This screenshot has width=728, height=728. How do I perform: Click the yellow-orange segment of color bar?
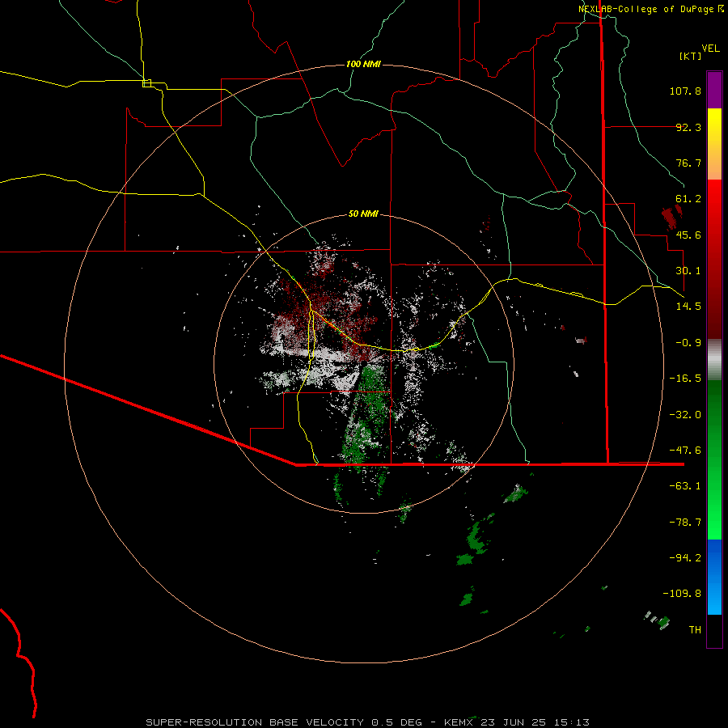714,144
